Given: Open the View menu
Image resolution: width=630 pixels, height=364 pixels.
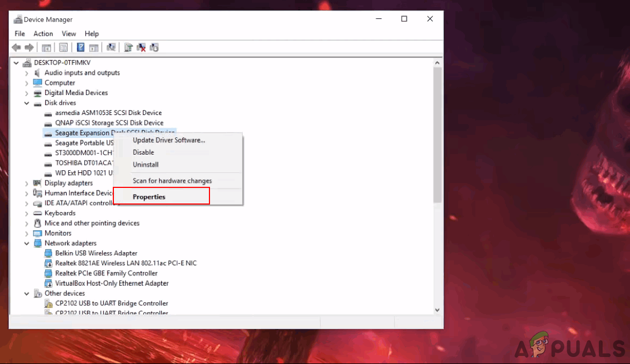Looking at the screenshot, I should tap(69, 34).
